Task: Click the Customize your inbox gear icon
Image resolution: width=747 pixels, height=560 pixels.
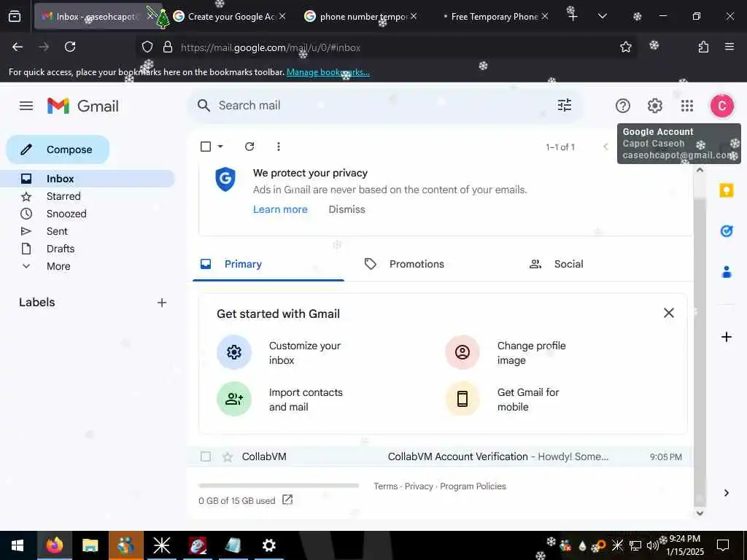Action: pyautogui.click(x=234, y=352)
